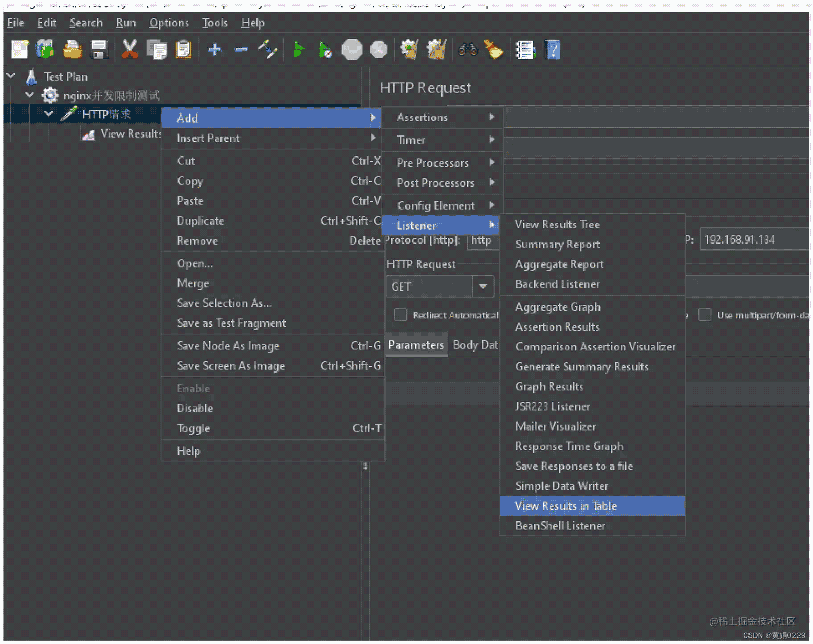
Task: Click the green Start test run icon
Action: [298, 50]
